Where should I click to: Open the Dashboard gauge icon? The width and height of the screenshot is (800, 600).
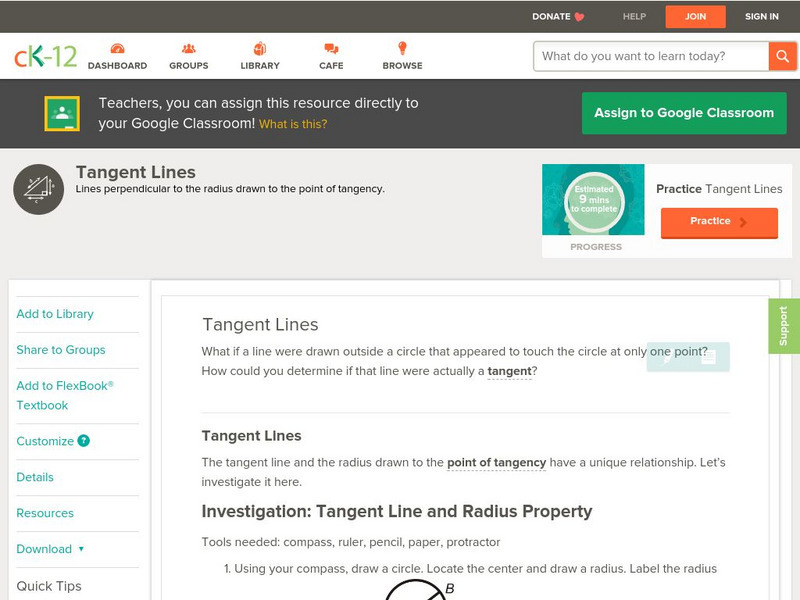117,48
